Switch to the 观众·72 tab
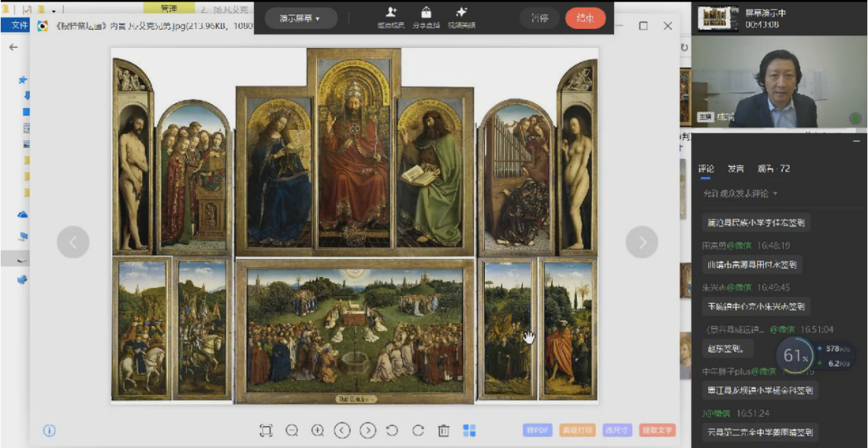 [774, 169]
